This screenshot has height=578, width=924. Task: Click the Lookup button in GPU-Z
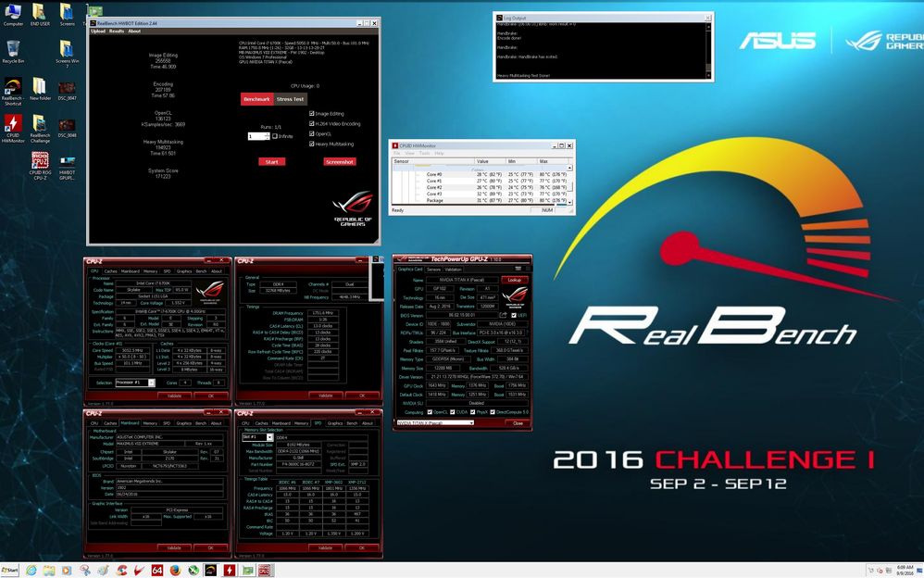click(x=514, y=280)
